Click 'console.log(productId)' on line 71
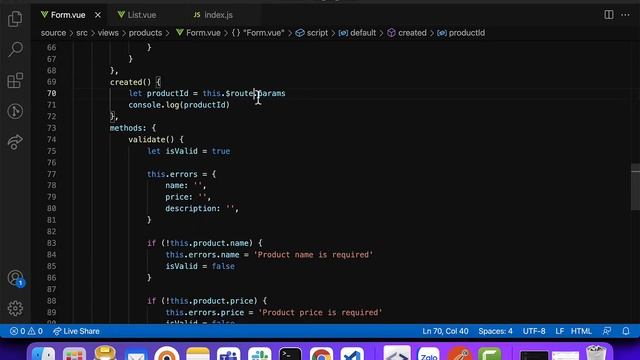 pos(179,104)
